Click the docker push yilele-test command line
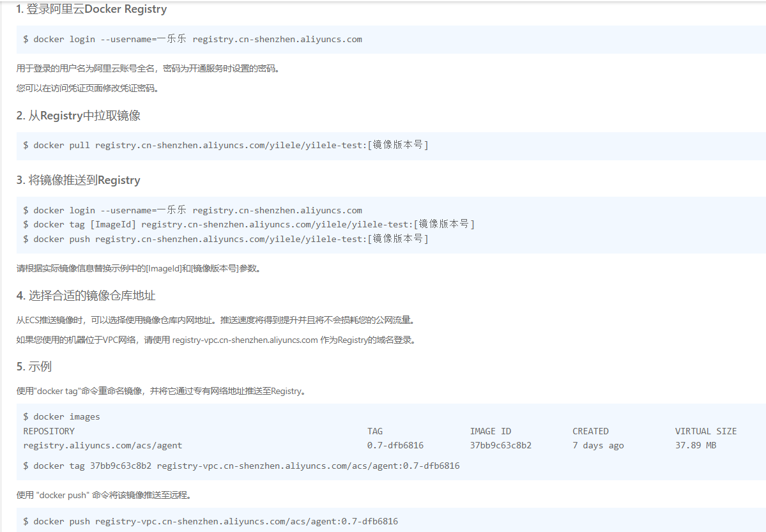 [226, 239]
